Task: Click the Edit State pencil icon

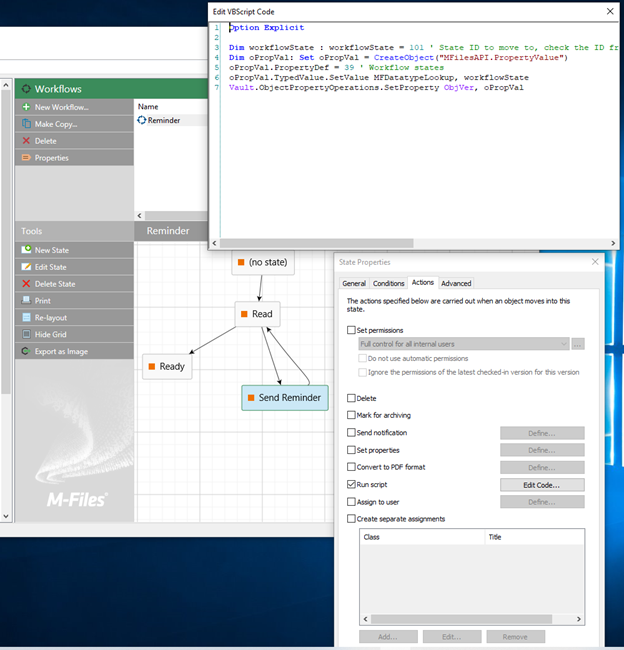Action: click(26, 267)
